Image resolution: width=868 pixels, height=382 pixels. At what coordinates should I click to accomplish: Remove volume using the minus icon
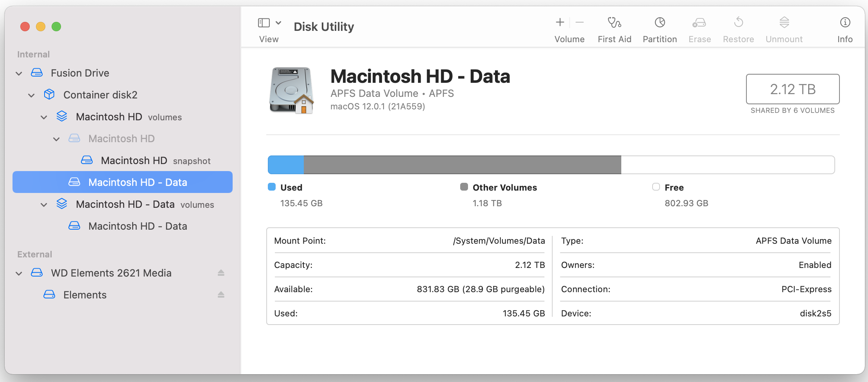click(579, 23)
